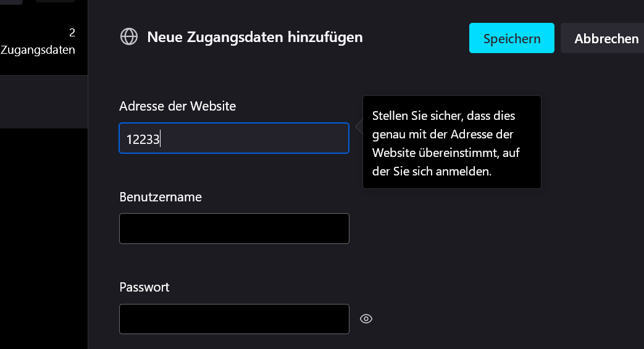
Task: Click the "Adresse der Website" label
Action: tap(177, 106)
